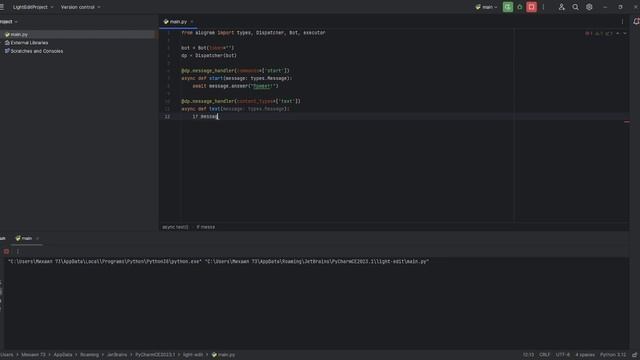
Task: Click 'light-edit' in the navigation bar
Action: click(x=193, y=355)
